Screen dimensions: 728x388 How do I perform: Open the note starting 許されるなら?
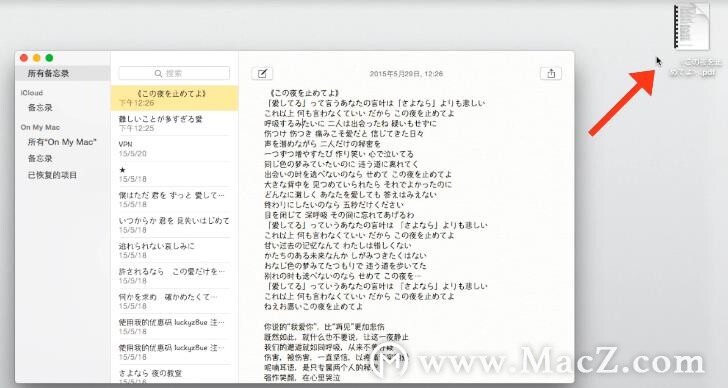click(x=174, y=276)
